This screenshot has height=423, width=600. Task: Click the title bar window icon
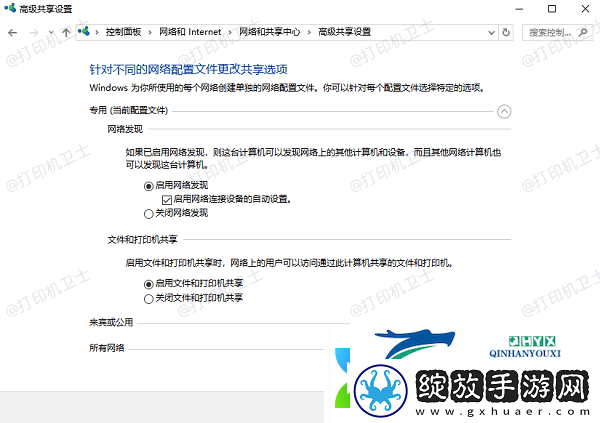point(10,8)
